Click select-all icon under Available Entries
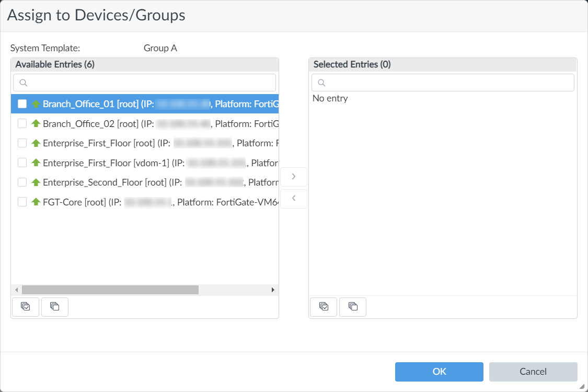Screen dimensions: 588x392 point(25,307)
